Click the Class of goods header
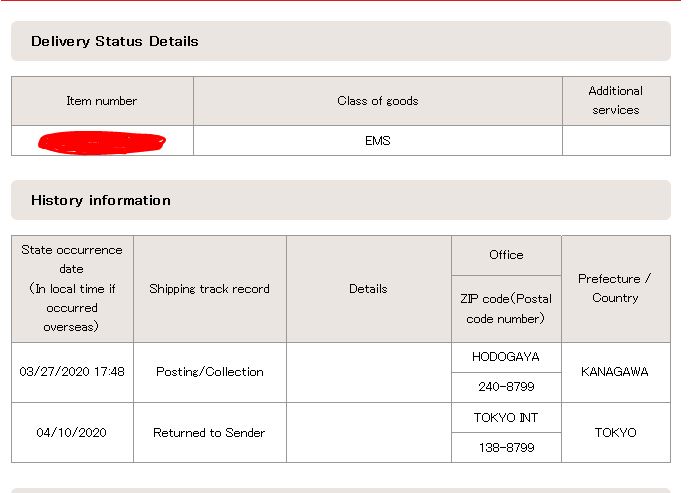This screenshot has height=493, width=692. coord(378,101)
